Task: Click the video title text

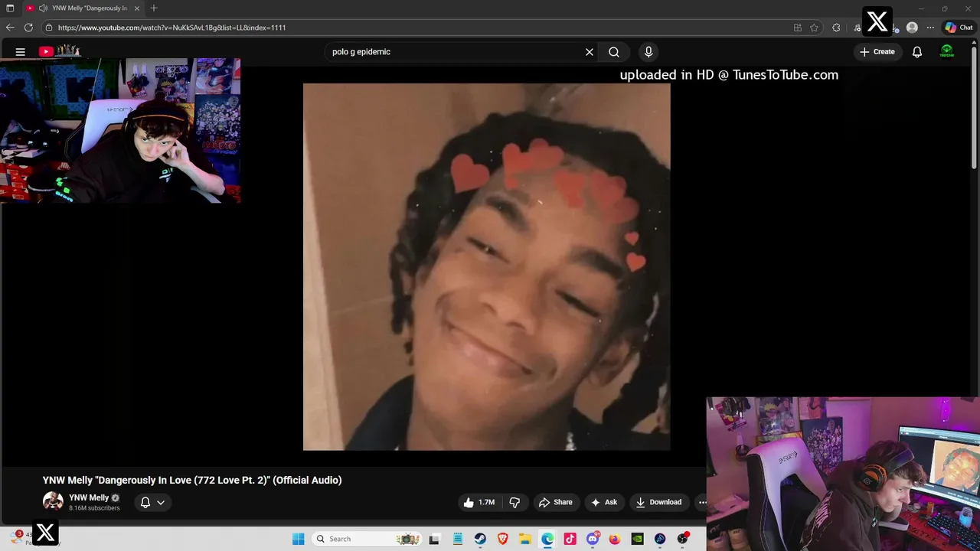Action: pyautogui.click(x=192, y=481)
